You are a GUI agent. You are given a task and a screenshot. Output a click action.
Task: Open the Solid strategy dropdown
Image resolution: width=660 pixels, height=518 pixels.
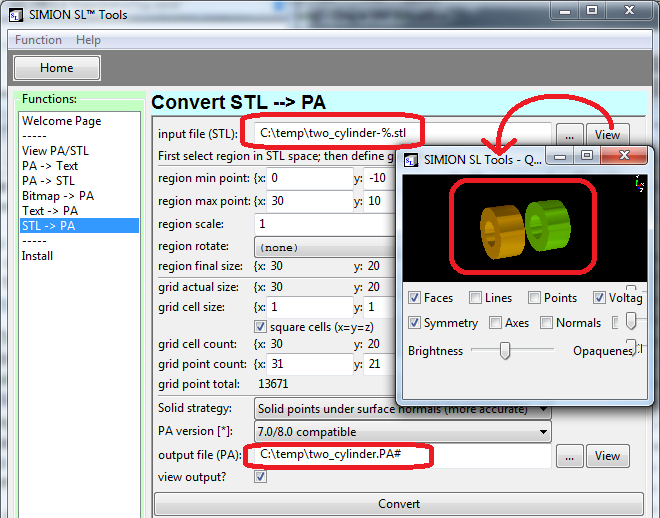point(402,409)
